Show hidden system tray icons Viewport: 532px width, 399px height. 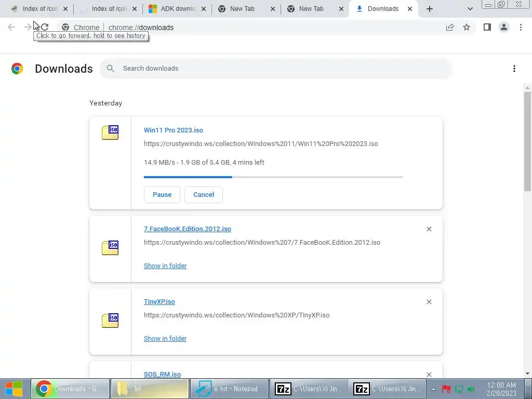(x=433, y=389)
